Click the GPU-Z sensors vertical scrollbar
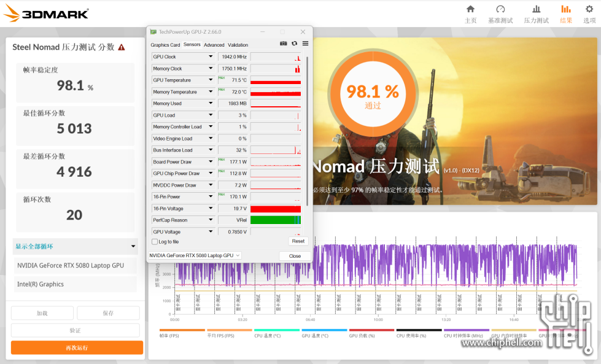This screenshot has height=364, width=601. (307, 130)
